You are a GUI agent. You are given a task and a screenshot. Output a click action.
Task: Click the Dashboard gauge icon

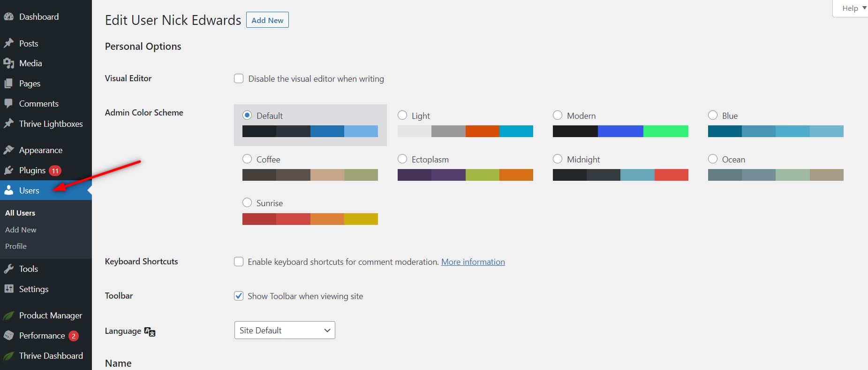pyautogui.click(x=8, y=16)
